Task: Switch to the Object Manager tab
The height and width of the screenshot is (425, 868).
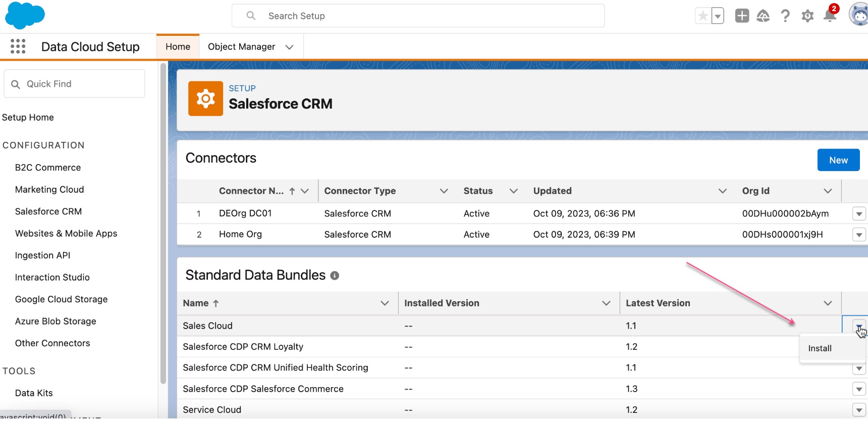Action: (241, 46)
